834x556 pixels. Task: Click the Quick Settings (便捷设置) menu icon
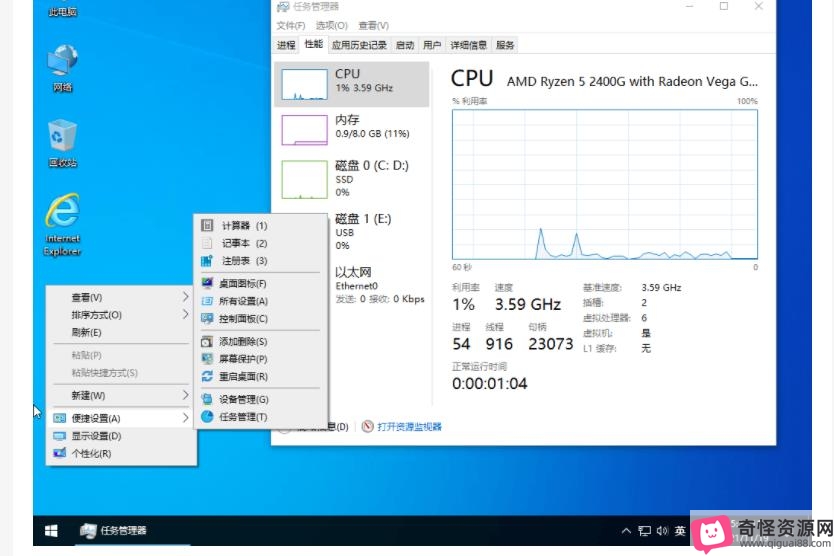pos(60,418)
